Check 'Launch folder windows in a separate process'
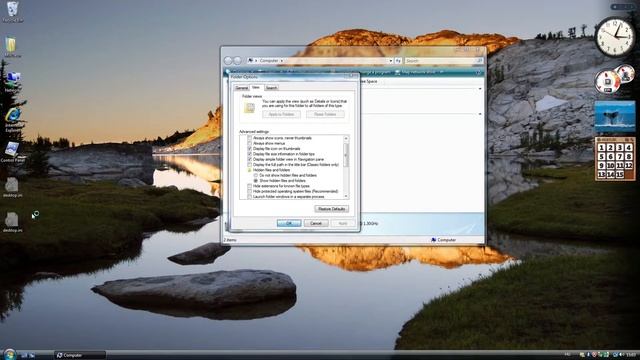The width and height of the screenshot is (640, 360). click(249, 197)
